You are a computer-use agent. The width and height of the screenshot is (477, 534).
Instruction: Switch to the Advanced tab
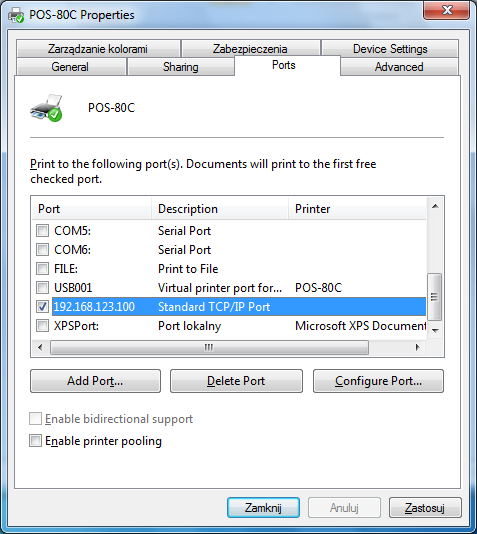coord(399,67)
